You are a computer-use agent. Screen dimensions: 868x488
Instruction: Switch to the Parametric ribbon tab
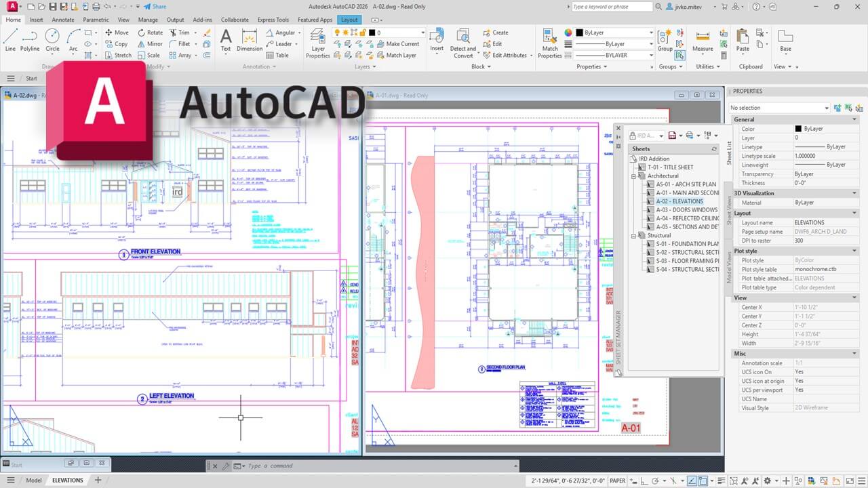[x=96, y=20]
